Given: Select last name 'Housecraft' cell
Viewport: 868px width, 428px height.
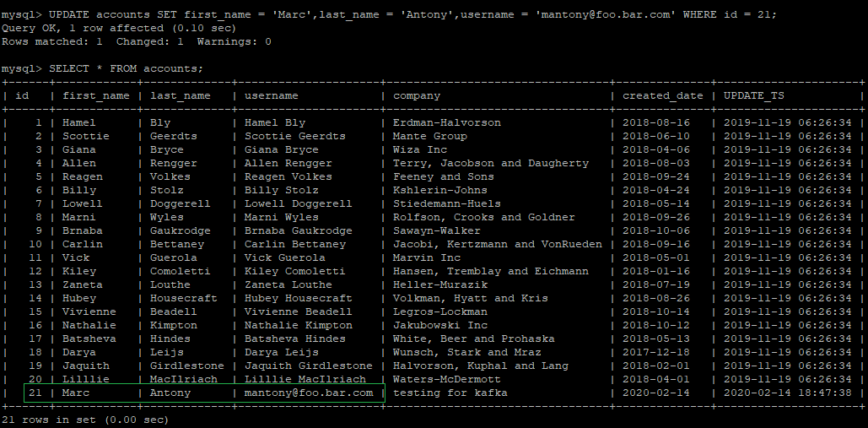Looking at the screenshot, I should (184, 299).
